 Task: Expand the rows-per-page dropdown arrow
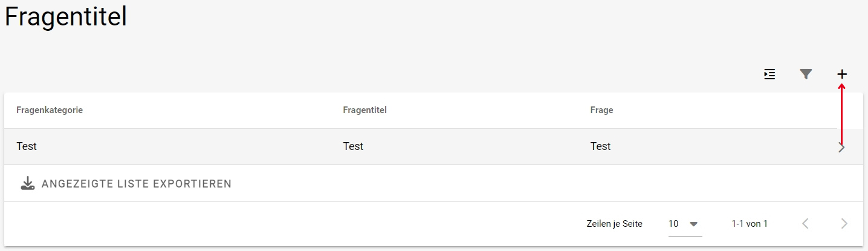[693, 224]
